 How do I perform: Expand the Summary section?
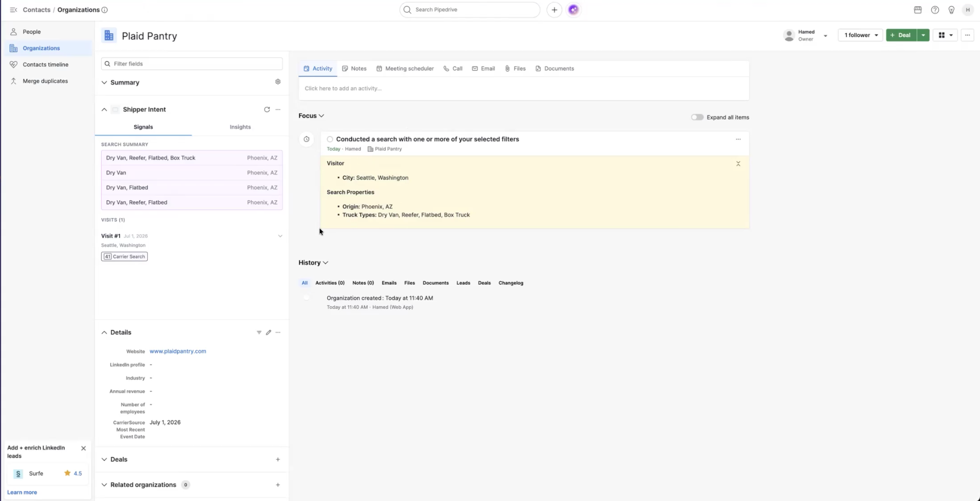tap(104, 82)
